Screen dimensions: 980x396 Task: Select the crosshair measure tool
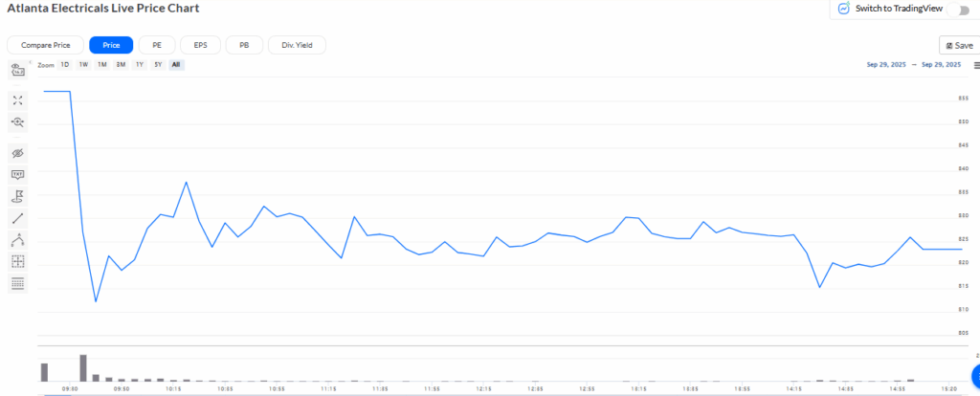[x=17, y=261]
